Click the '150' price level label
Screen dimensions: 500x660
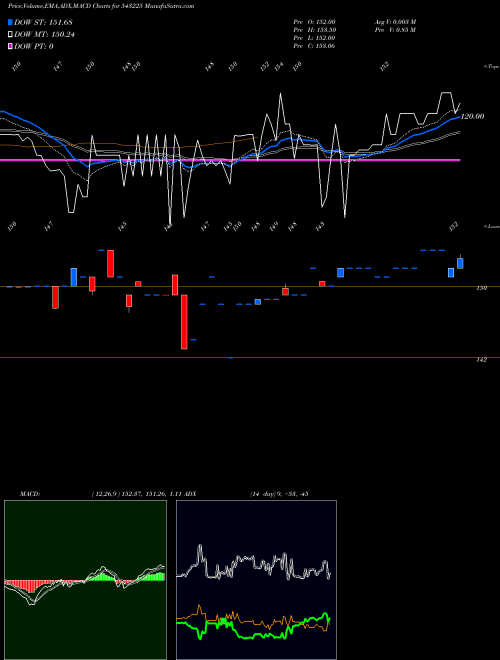(481, 288)
